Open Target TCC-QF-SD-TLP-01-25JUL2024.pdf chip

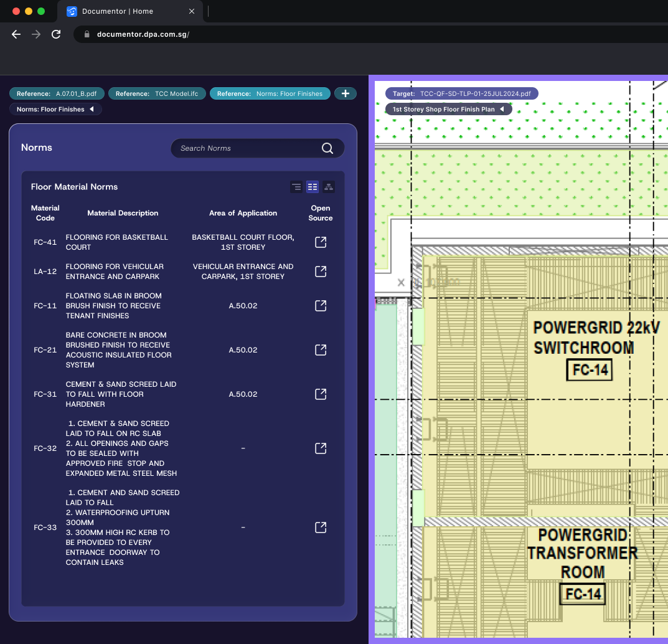click(x=462, y=93)
